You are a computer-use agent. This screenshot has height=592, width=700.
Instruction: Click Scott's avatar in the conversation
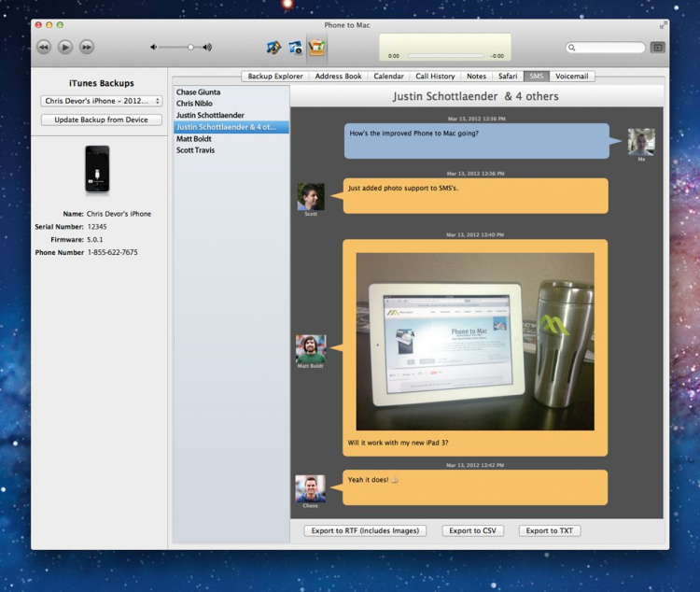click(x=311, y=196)
